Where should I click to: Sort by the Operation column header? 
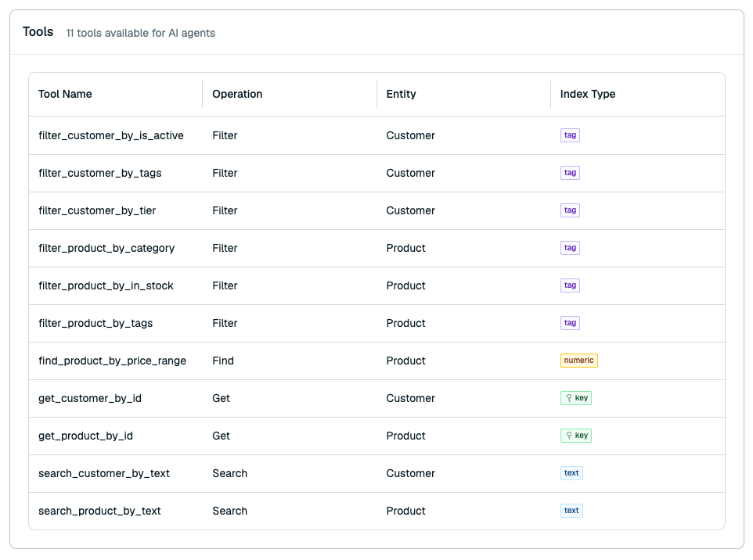pyautogui.click(x=237, y=94)
